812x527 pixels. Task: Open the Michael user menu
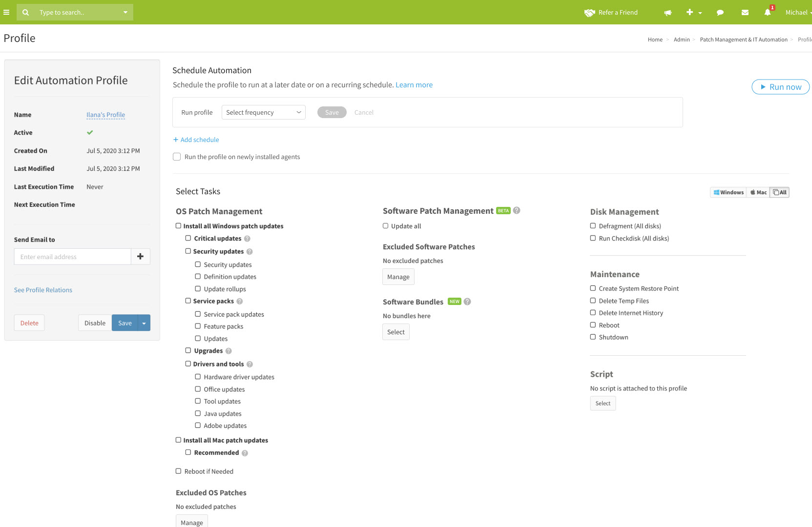(798, 12)
